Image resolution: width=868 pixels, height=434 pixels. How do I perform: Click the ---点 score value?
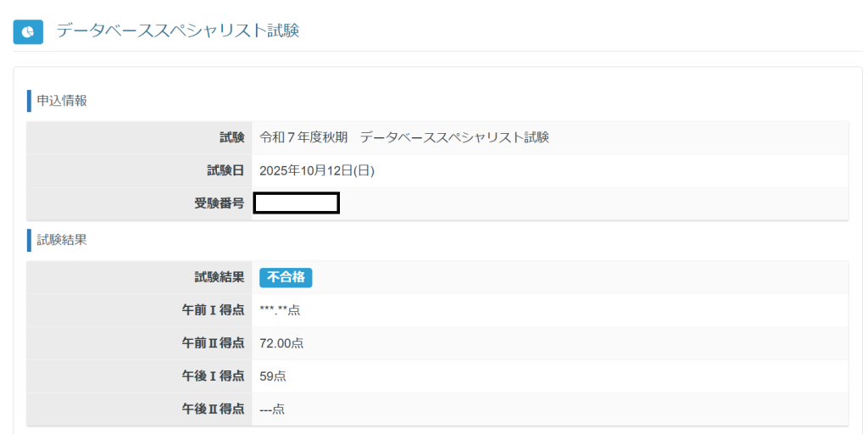[x=272, y=409]
